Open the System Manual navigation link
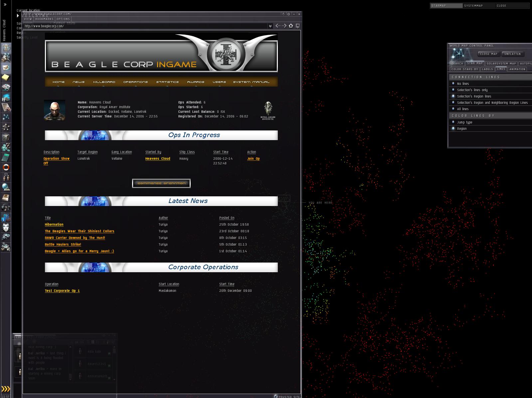The width and height of the screenshot is (532, 398). click(251, 82)
